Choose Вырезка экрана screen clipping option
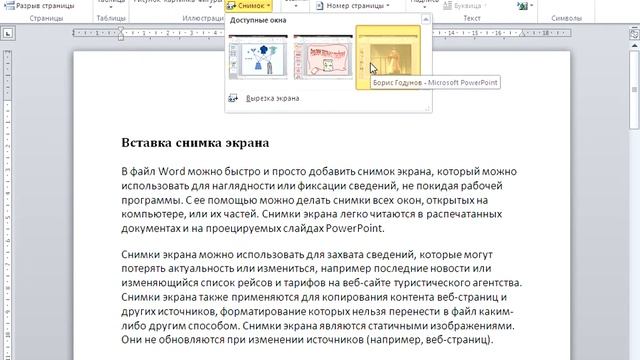 click(272, 98)
